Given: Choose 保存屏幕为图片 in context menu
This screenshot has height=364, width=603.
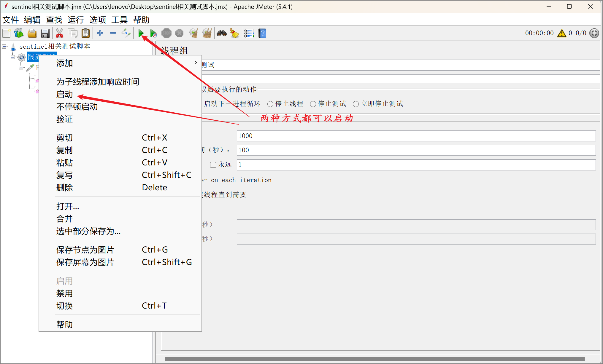Looking at the screenshot, I should pos(120,262).
